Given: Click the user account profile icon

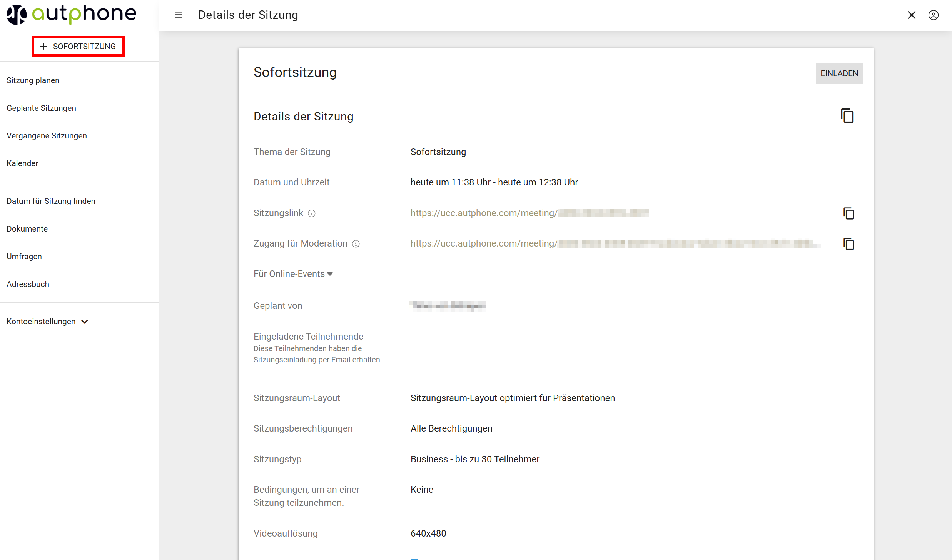Looking at the screenshot, I should tap(933, 15).
